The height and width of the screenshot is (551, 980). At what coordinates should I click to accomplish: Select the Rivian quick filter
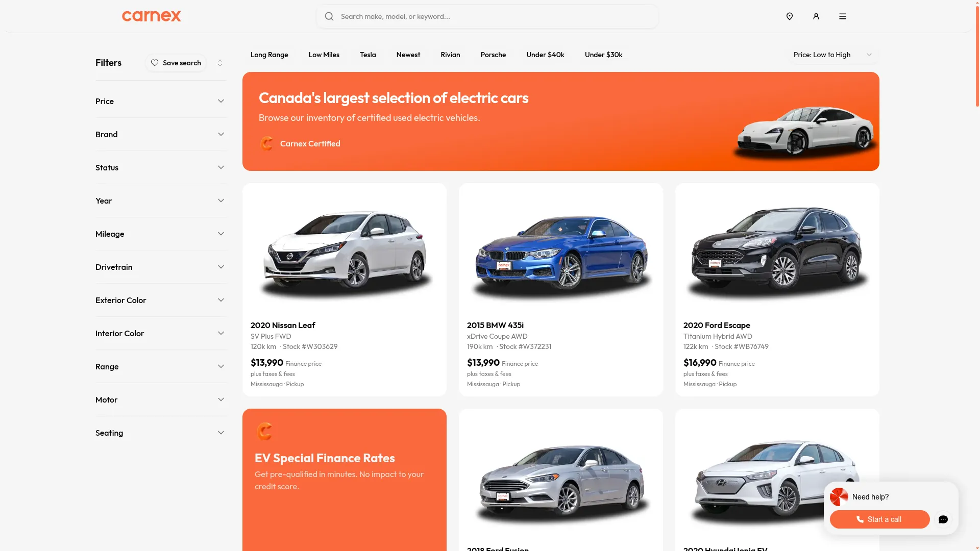click(450, 55)
